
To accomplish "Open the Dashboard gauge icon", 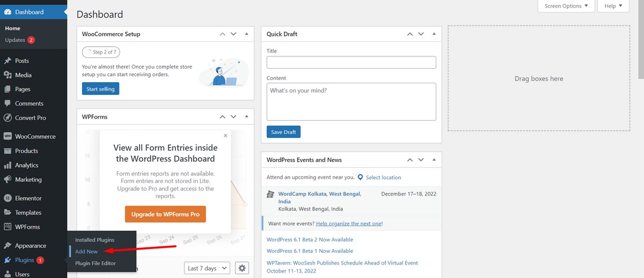I will (x=8, y=12).
